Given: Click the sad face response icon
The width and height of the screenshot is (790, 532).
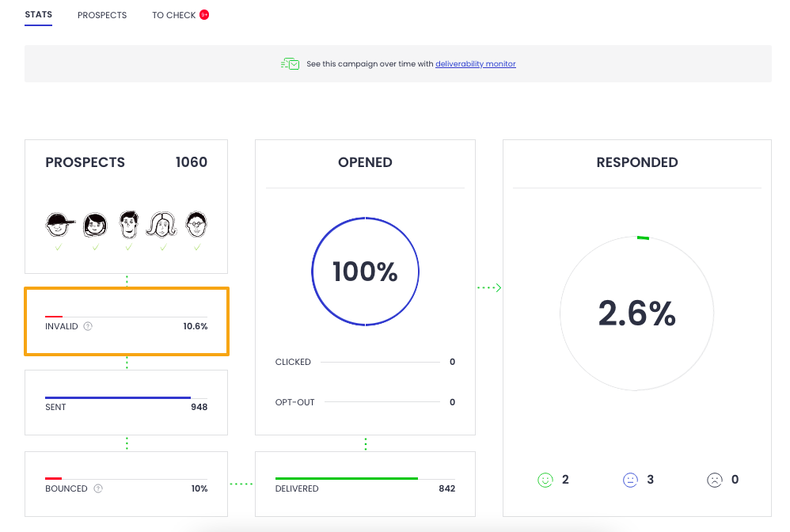Looking at the screenshot, I should (715, 480).
